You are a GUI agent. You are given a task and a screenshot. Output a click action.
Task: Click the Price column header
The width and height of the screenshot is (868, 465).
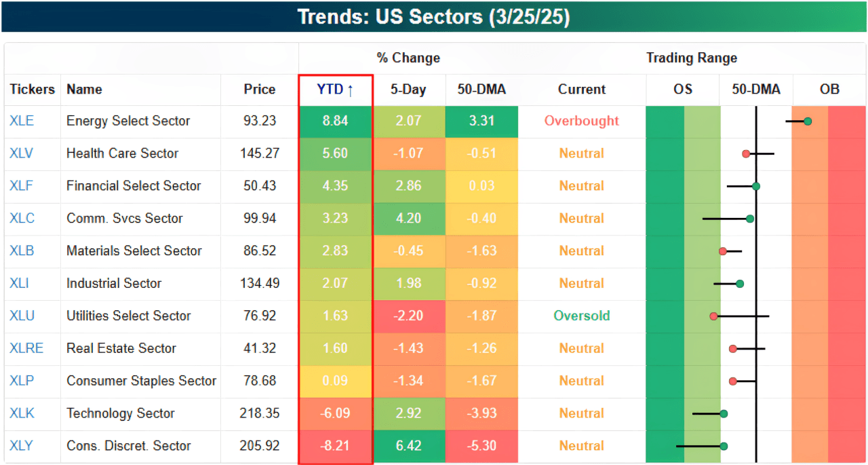(260, 90)
